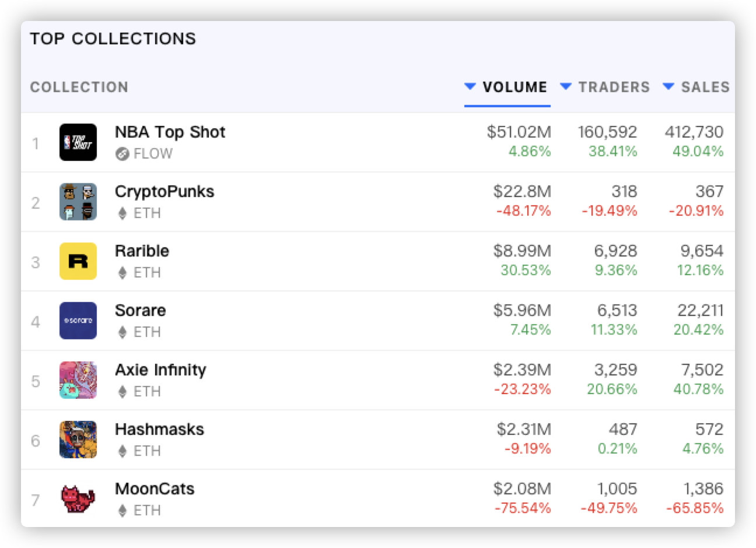Select the VOLUME column header
This screenshot has width=756, height=548.
point(514,87)
